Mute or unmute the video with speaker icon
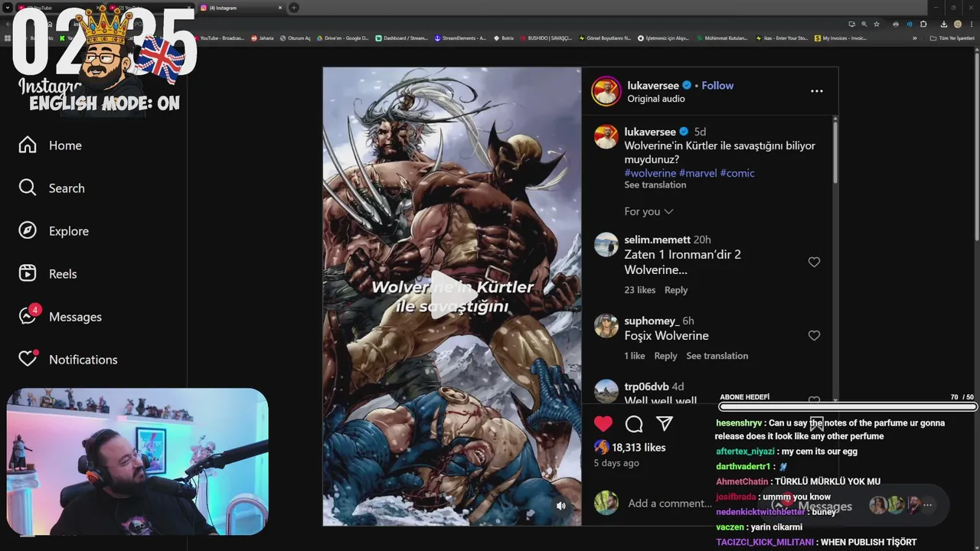The width and height of the screenshot is (980, 551). point(561,506)
